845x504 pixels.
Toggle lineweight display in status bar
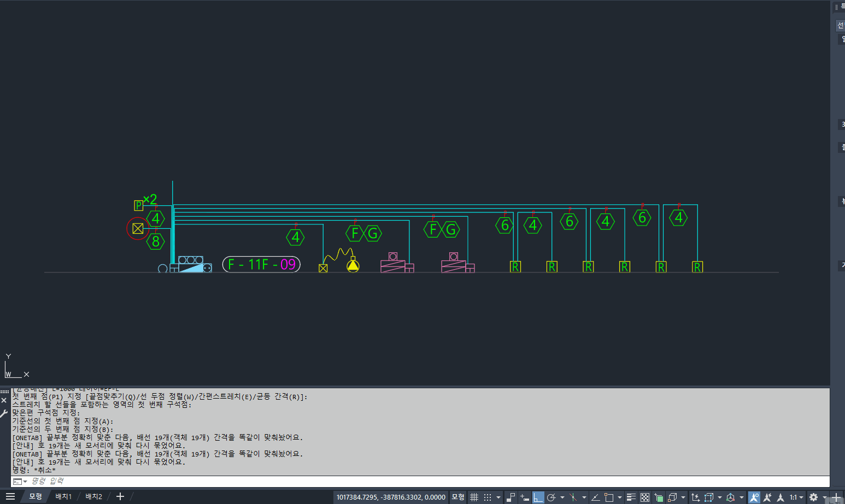click(x=631, y=497)
